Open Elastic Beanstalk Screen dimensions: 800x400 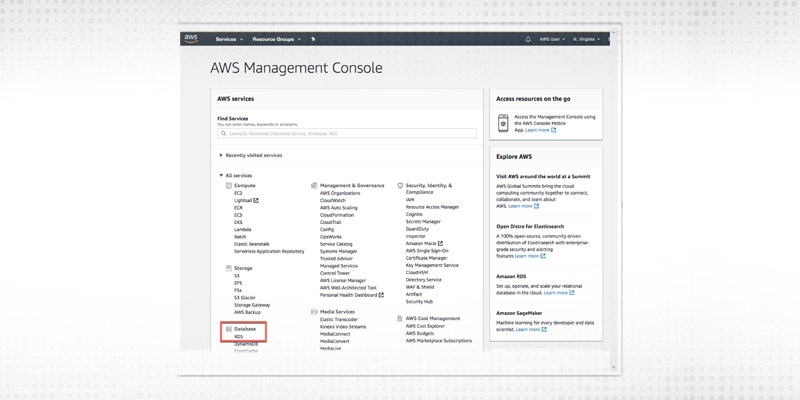tap(252, 244)
